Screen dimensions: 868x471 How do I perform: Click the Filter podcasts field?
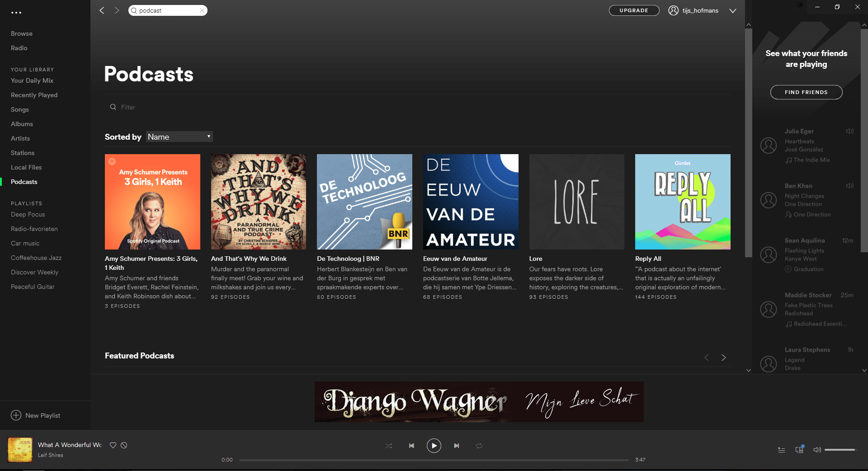[128, 107]
